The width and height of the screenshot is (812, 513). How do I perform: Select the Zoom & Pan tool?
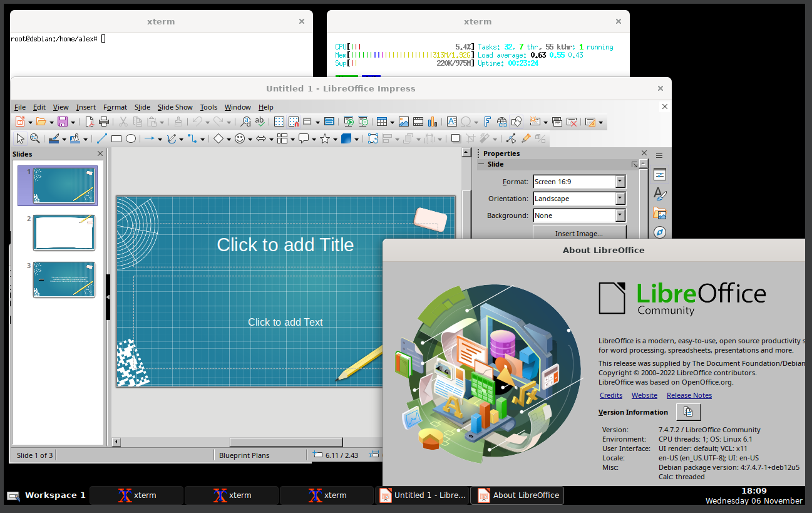click(x=35, y=138)
